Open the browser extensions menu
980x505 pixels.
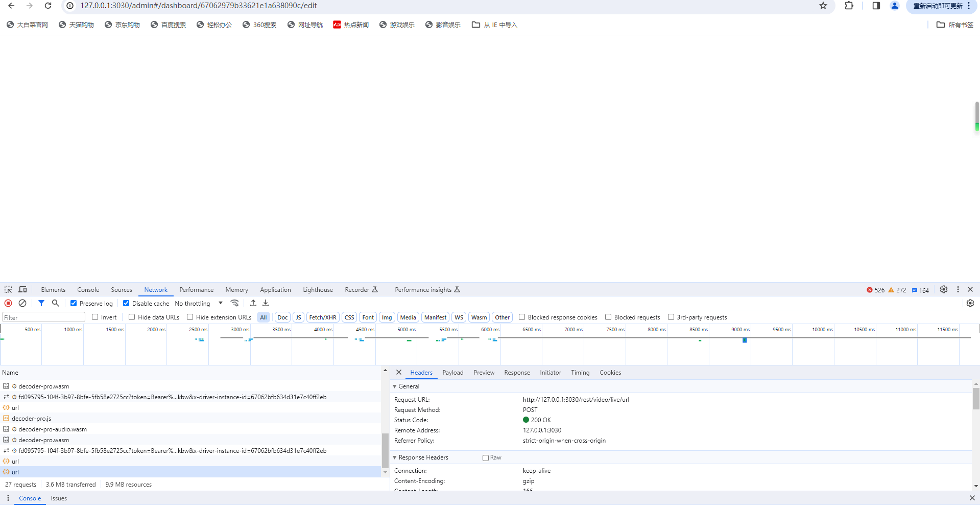(849, 6)
